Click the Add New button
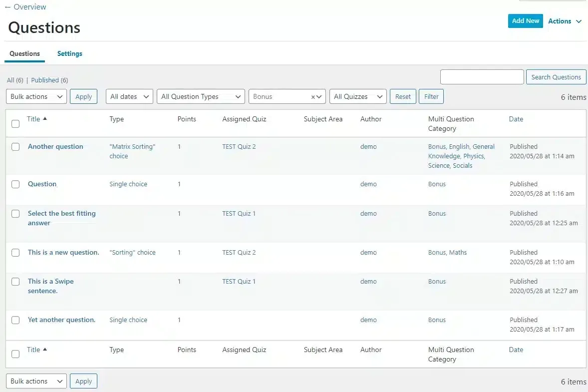Viewport: 588px width, 392px height. 525,21
